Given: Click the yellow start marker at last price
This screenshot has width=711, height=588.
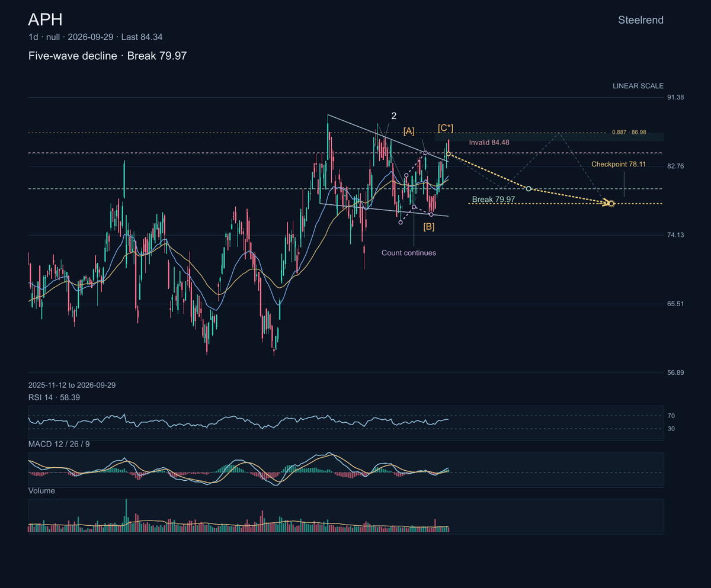Looking at the screenshot, I should [449, 154].
